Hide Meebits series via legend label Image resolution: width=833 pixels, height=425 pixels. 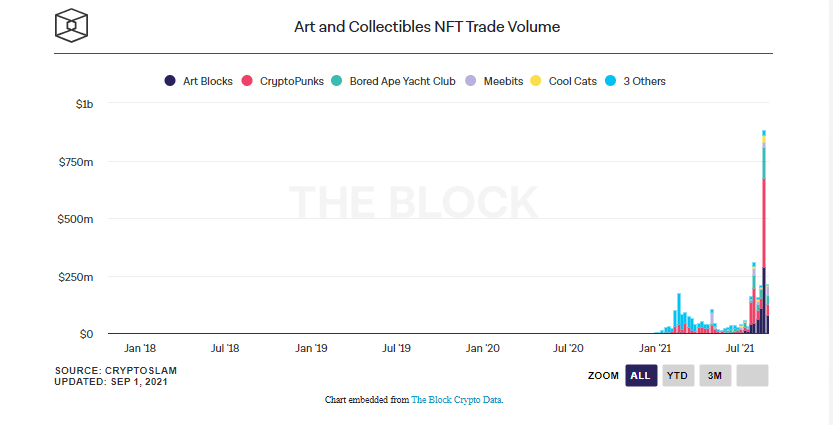[503, 81]
